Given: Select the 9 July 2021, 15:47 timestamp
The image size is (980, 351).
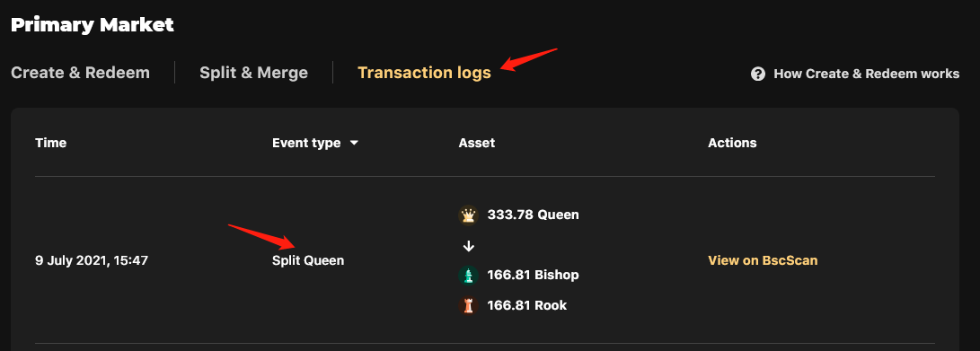Looking at the screenshot, I should [92, 260].
